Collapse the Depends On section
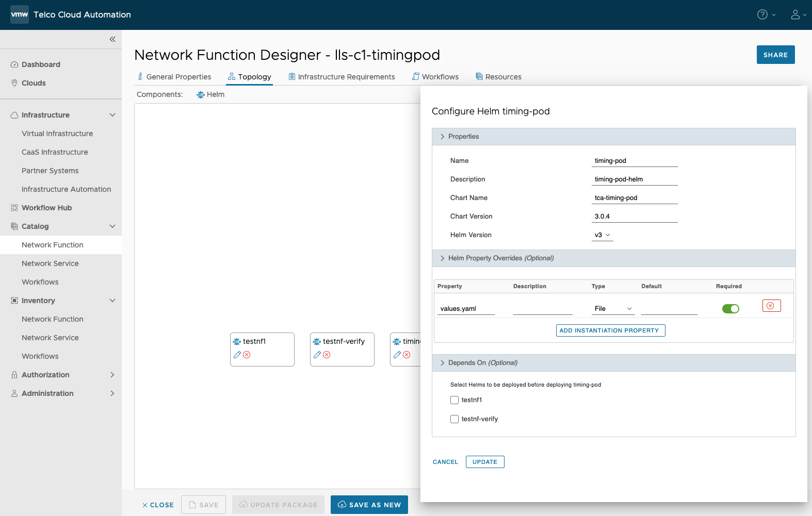Image resolution: width=812 pixels, height=516 pixels. coord(443,363)
